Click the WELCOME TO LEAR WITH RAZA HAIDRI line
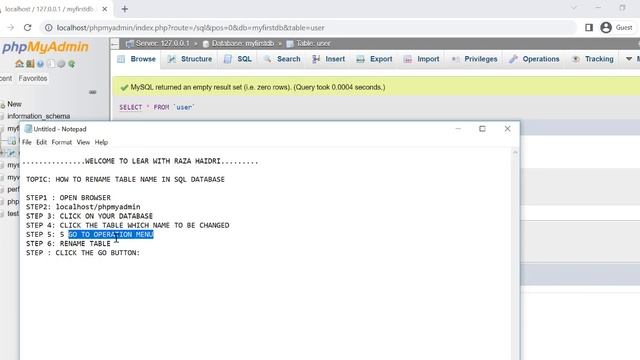640x360 pixels. 140,161
